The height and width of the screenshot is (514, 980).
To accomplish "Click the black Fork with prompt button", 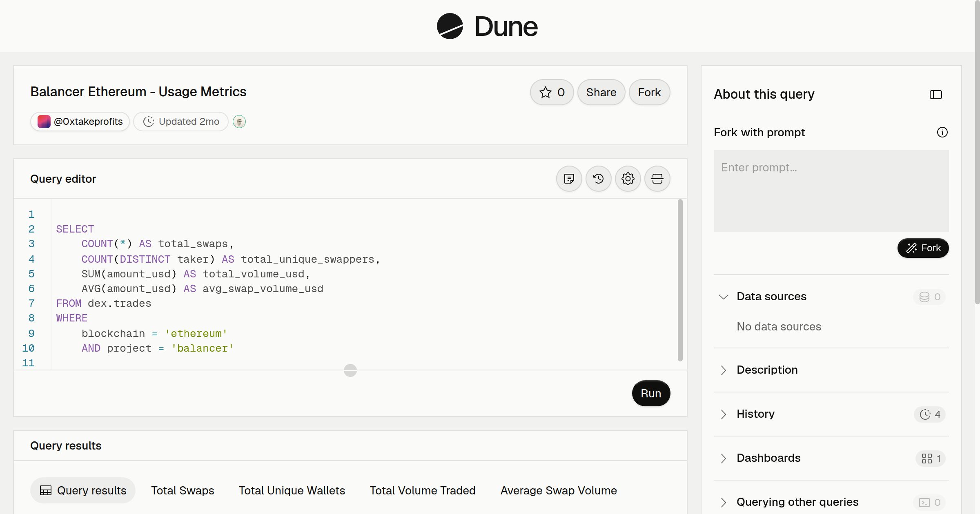I will (923, 248).
